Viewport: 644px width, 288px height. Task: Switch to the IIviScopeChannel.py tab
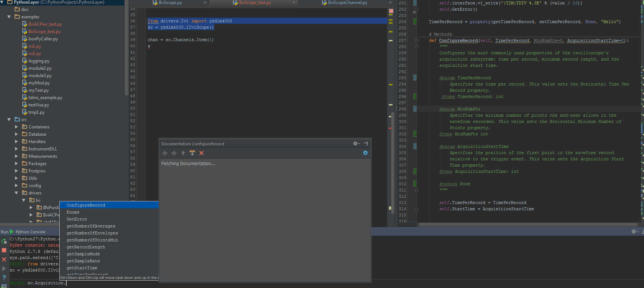pyautogui.click(x=347, y=3)
